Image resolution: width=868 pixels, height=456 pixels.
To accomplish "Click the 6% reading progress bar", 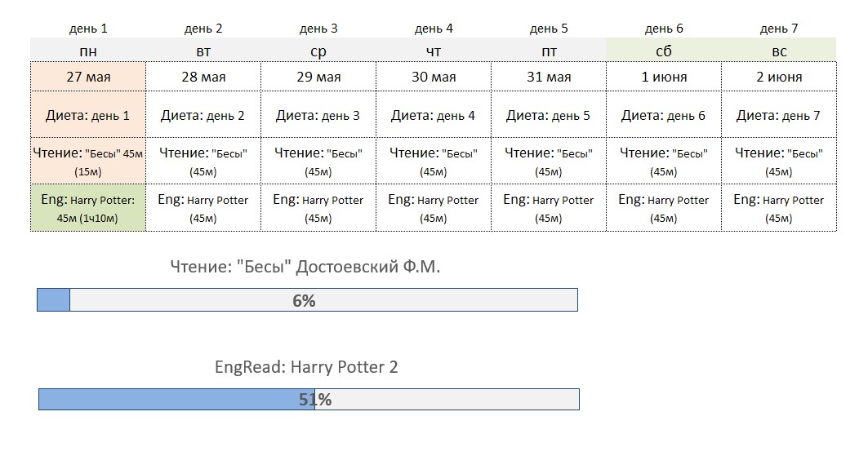I will (307, 299).
